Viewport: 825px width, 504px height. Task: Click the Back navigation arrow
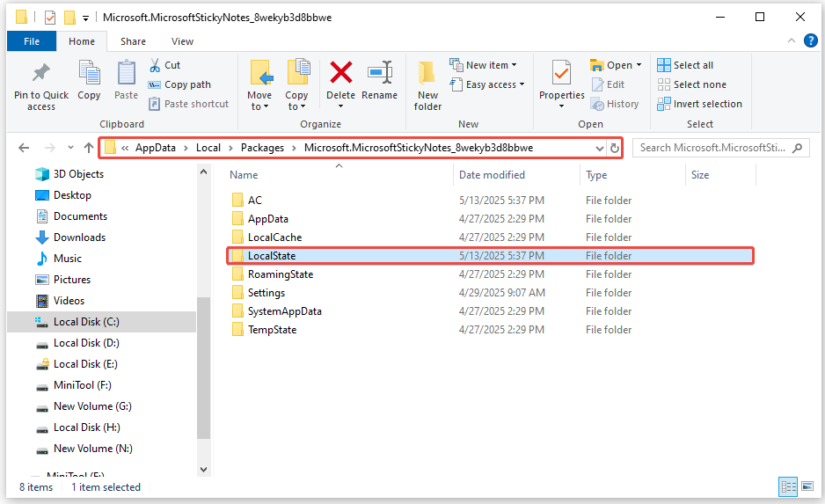coord(24,148)
